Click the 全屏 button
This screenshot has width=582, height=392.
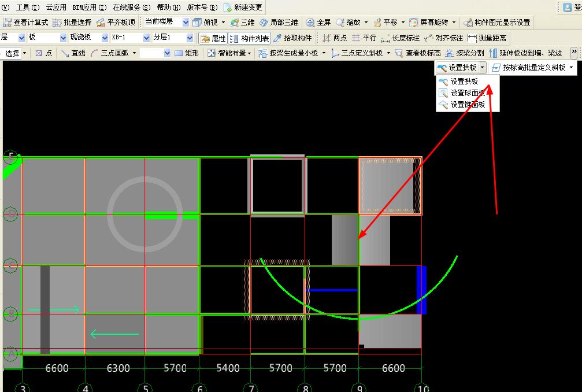point(318,23)
